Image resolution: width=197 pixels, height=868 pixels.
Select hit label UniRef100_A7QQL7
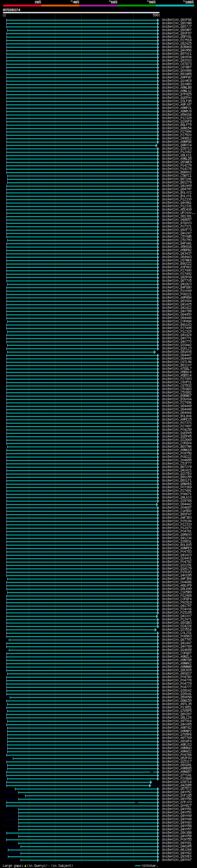176,369
